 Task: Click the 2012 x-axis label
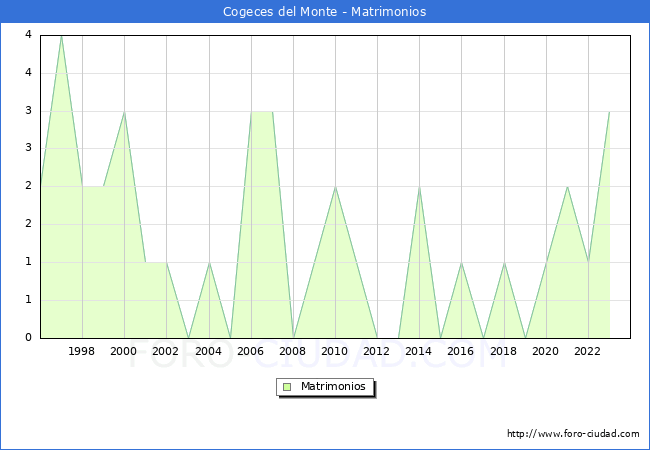pos(377,351)
